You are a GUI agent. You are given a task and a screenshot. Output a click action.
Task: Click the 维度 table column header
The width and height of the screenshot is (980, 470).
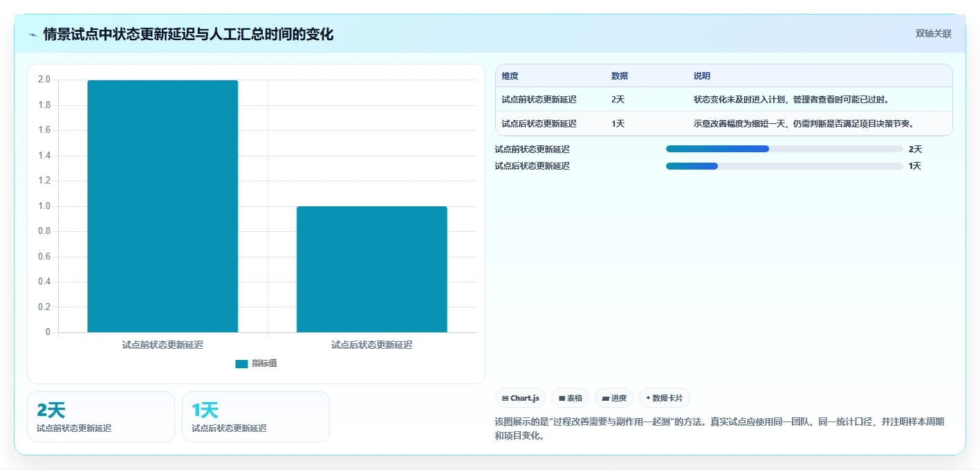pyautogui.click(x=510, y=76)
